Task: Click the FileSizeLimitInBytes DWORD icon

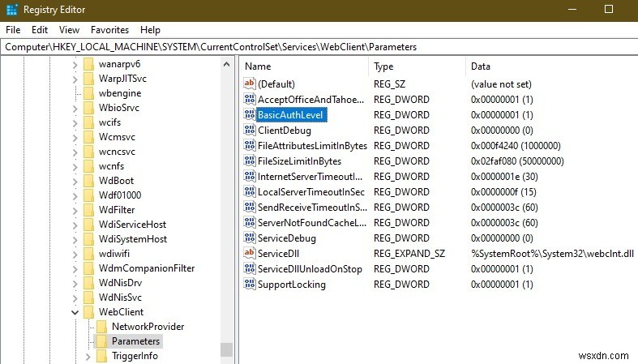Action: pyautogui.click(x=250, y=161)
